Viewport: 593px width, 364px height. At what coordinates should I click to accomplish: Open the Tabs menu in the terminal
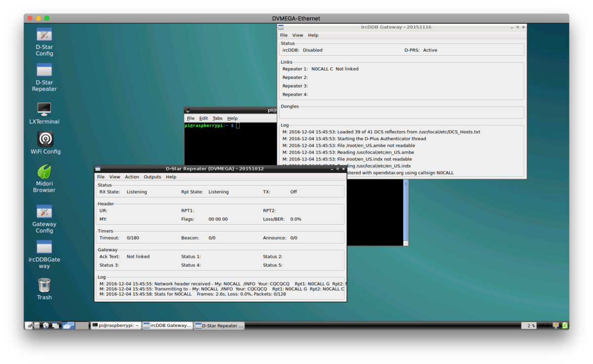click(x=217, y=118)
